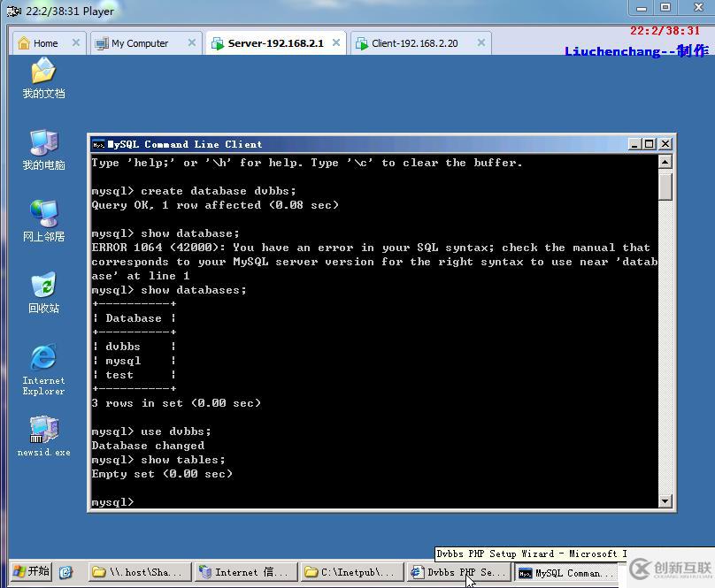Open the Dvbbs PHP Se... taskbar item
Image resolution: width=715 pixels, height=588 pixels.
click(458, 572)
